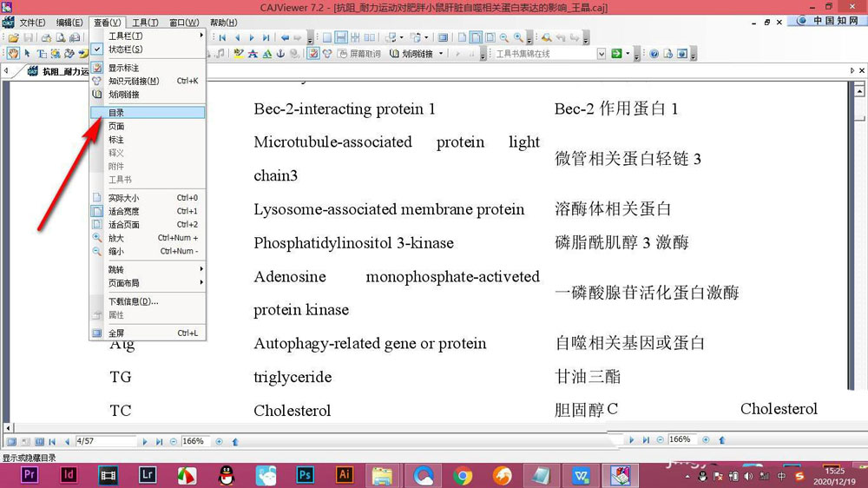Click the Fit Page toolbar icon
Viewport: 868px width, 488px height.
(x=490, y=37)
